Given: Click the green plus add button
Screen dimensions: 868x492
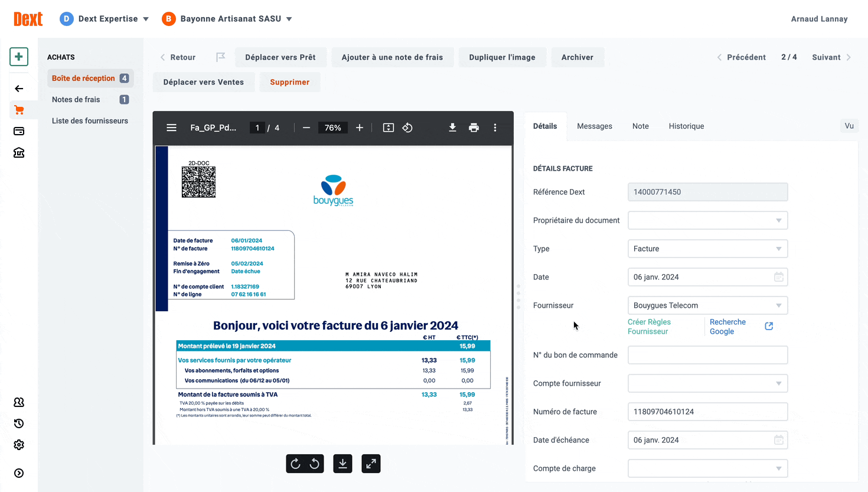Looking at the screenshot, I should pos(19,57).
